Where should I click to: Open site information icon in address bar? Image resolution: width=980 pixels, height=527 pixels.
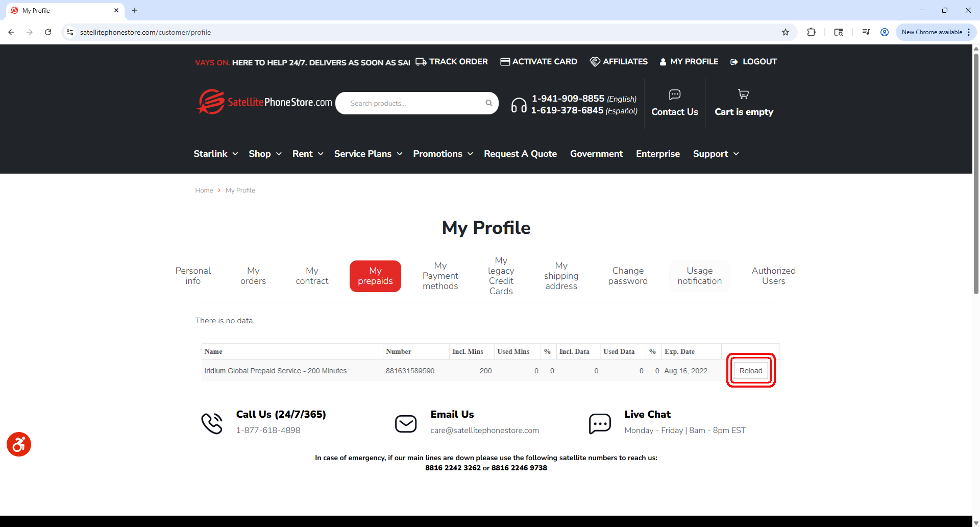pos(70,32)
